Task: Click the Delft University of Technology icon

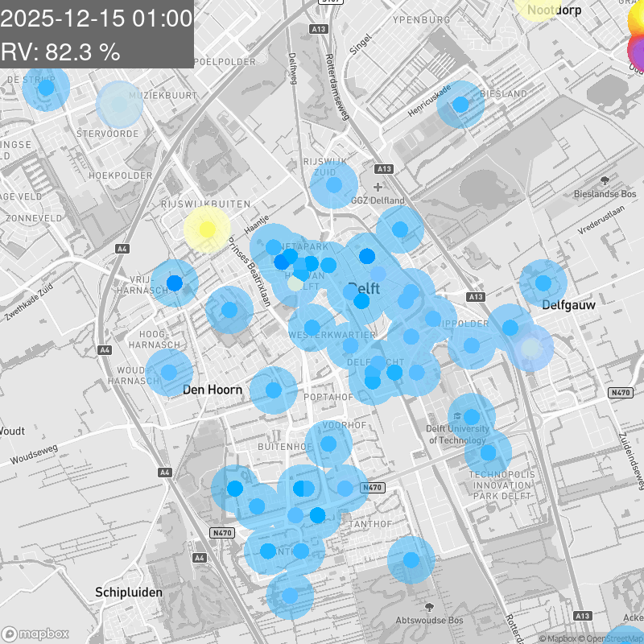Action: (458, 415)
